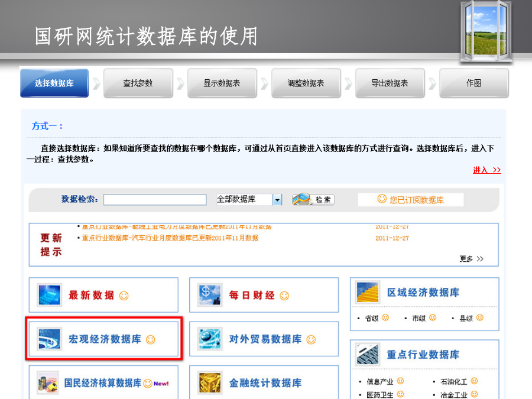Open the 国民经济核算数据库 text link

(x=103, y=383)
